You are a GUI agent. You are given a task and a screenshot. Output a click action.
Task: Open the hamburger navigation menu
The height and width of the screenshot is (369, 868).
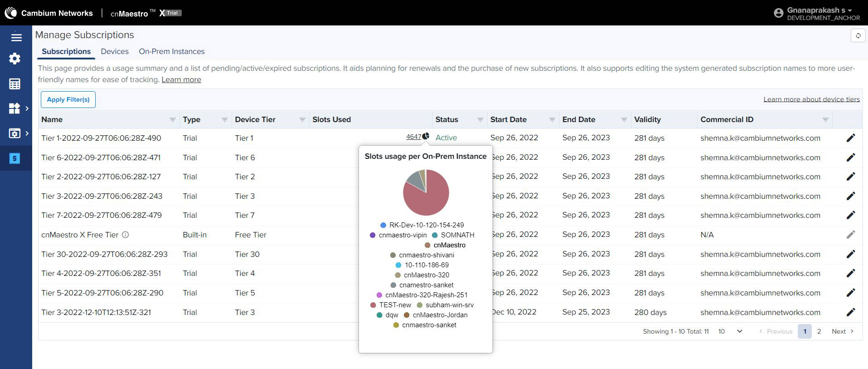pos(16,37)
